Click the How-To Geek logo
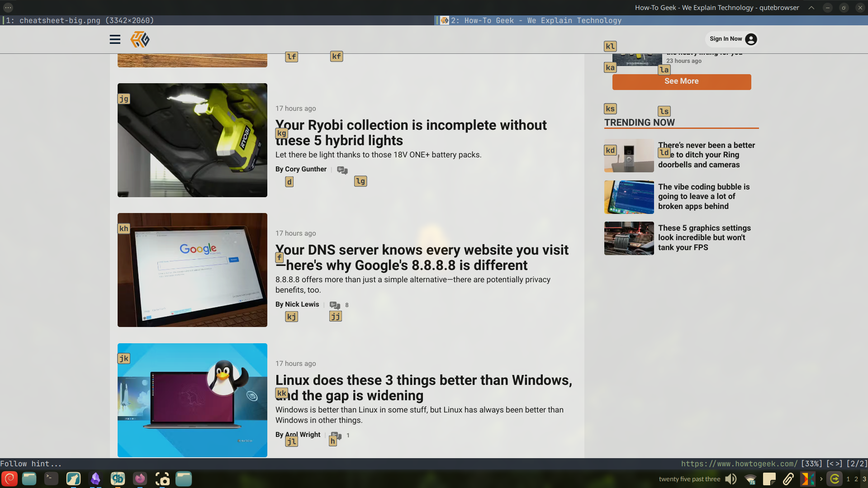 point(140,39)
